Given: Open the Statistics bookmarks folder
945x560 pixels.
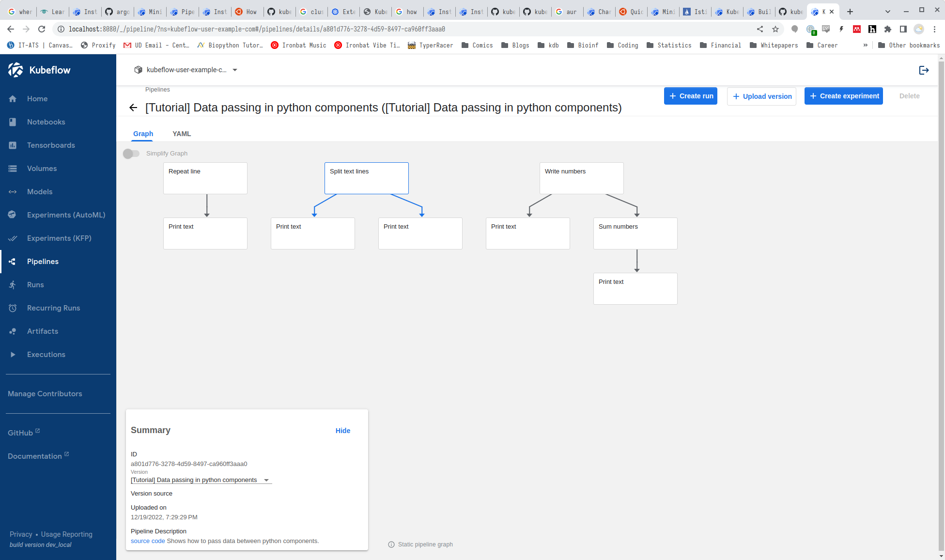Looking at the screenshot, I should 669,45.
